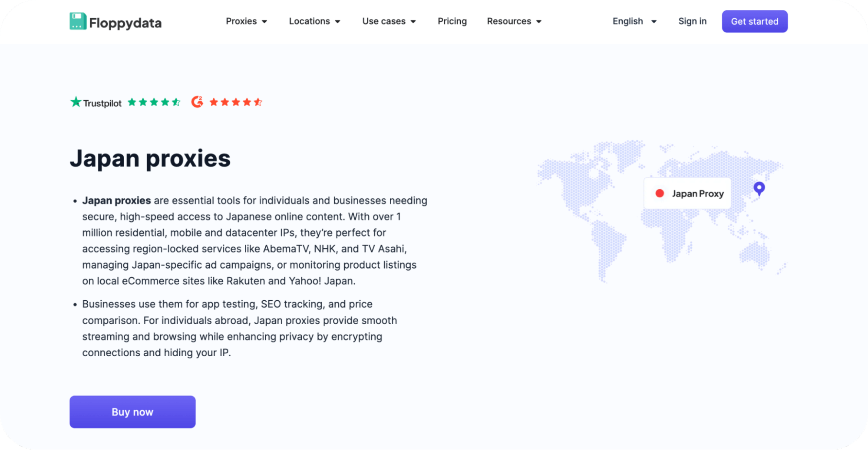The width and height of the screenshot is (868, 450).
Task: Click the Trustpilot green star logo
Action: [76, 102]
